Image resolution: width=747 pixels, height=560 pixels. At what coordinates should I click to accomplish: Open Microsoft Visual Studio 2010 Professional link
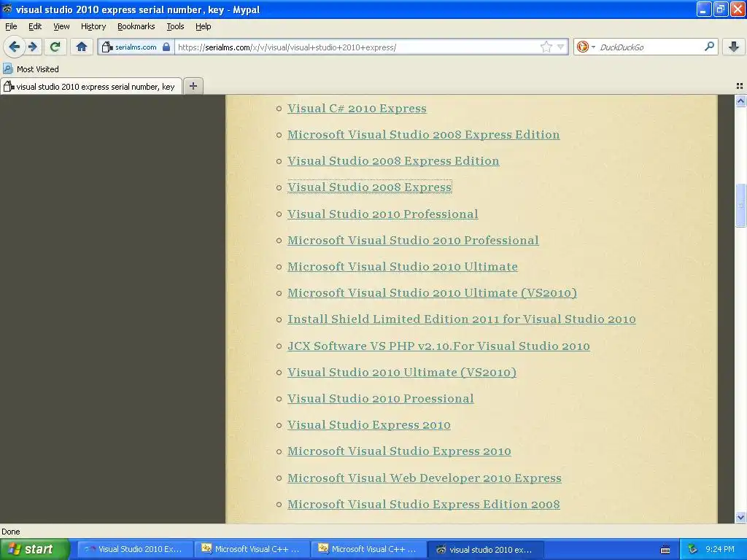(x=413, y=241)
